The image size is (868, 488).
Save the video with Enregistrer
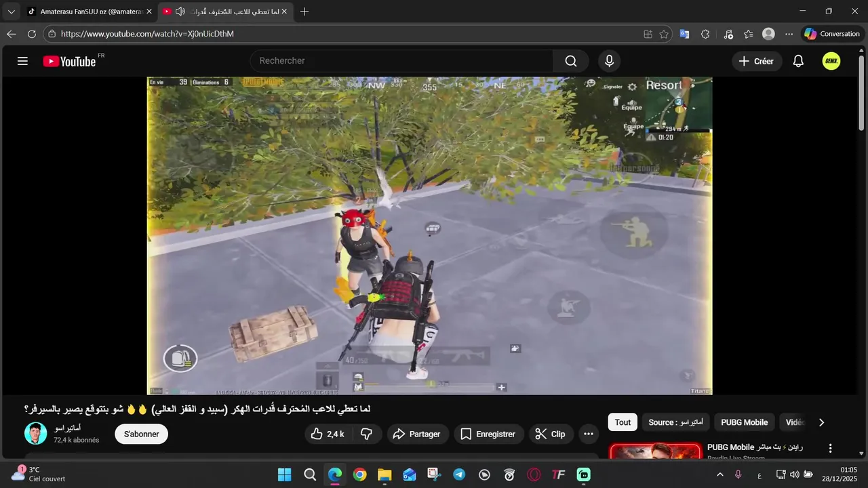click(488, 434)
